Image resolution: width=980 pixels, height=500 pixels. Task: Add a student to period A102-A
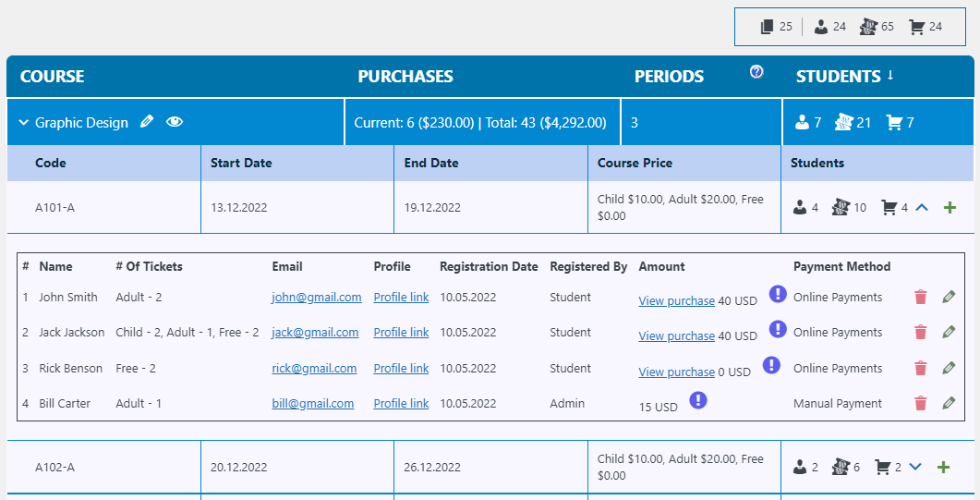[943, 468]
